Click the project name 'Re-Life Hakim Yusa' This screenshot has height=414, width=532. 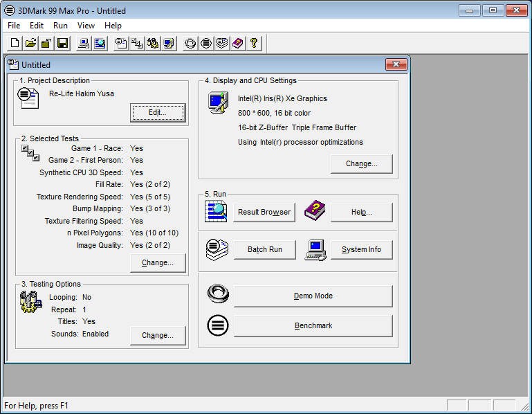tap(82, 93)
